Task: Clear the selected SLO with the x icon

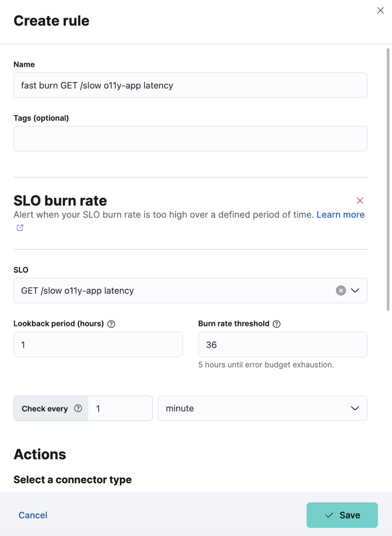Action: (340, 290)
